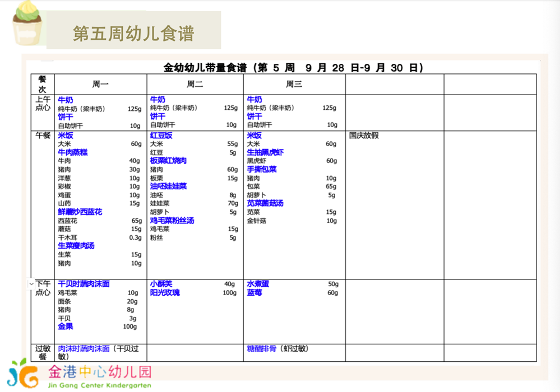The image size is (560, 392).
Task: Click the snack name 蓝莓
Action: pos(254,292)
